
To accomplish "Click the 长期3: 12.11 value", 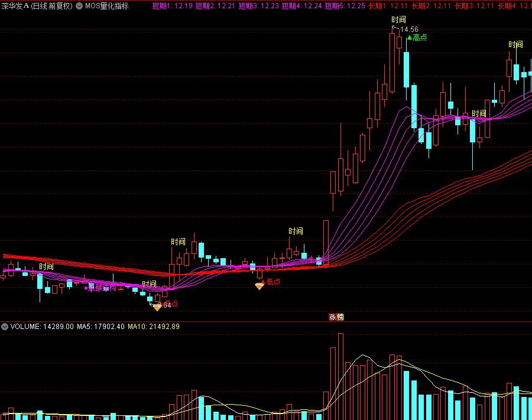I will (x=474, y=6).
